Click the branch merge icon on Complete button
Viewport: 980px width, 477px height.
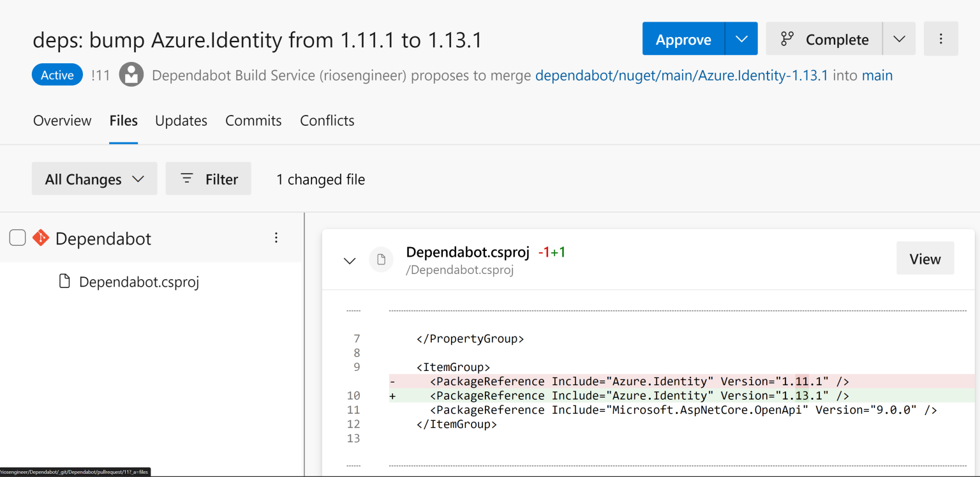[787, 38]
